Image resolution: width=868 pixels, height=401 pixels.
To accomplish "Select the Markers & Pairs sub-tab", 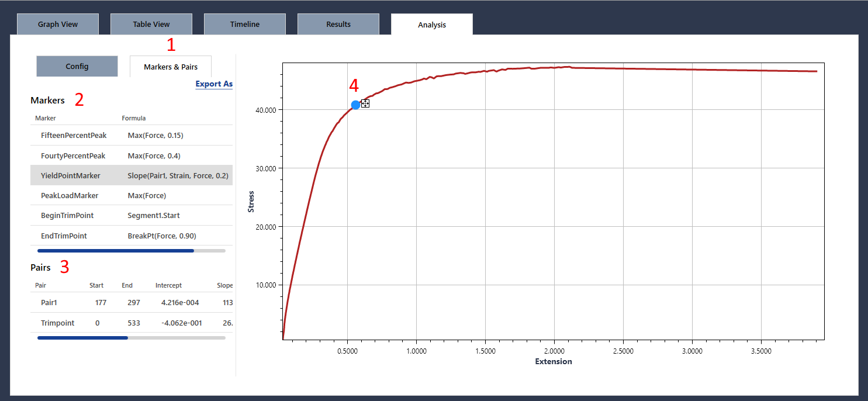I will [171, 67].
